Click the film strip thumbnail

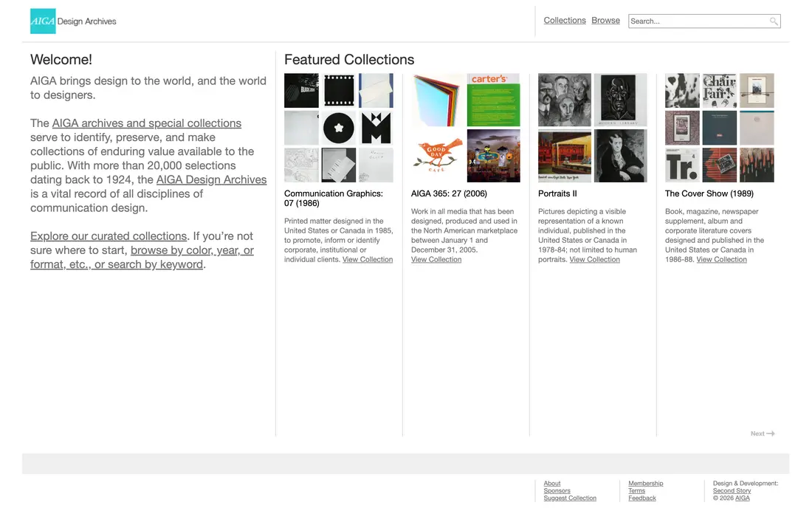click(x=339, y=91)
